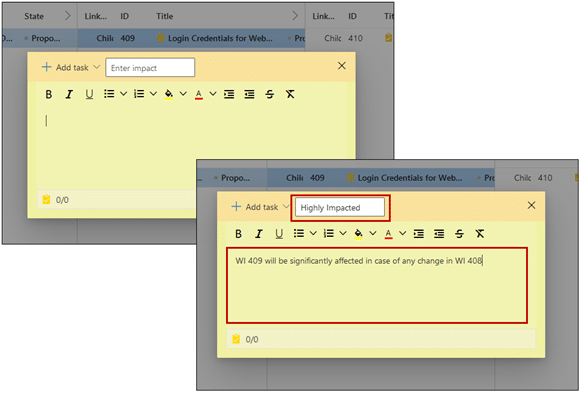Viewport: 581px width, 393px height.
Task: Expand the Title column chevron
Action: coord(295,16)
